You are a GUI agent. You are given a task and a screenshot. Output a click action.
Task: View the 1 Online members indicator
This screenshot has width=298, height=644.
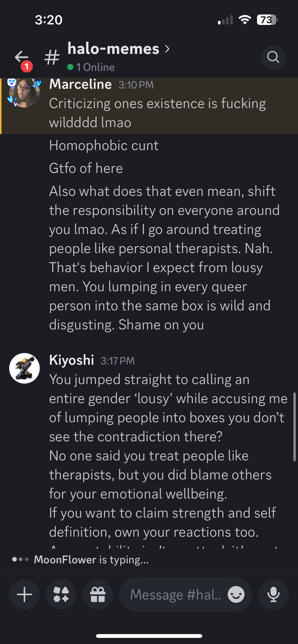click(x=91, y=67)
